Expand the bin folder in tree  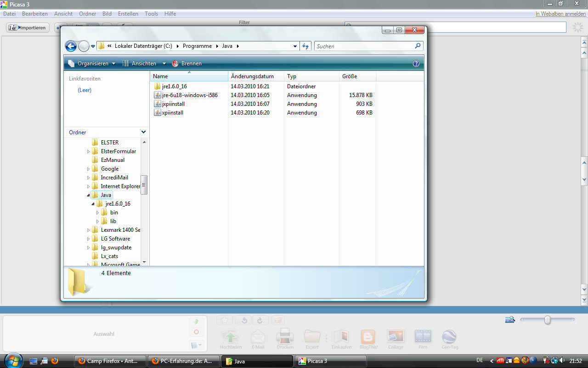[97, 213]
